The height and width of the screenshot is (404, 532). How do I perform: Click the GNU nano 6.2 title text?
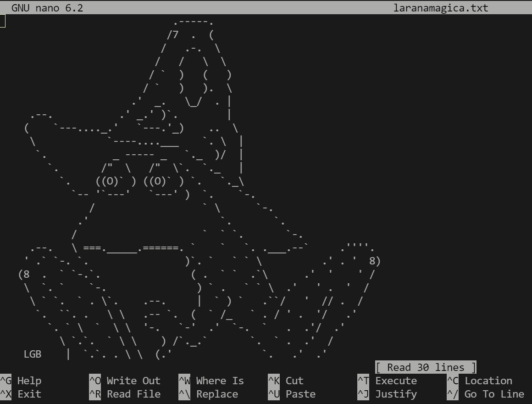pyautogui.click(x=47, y=8)
